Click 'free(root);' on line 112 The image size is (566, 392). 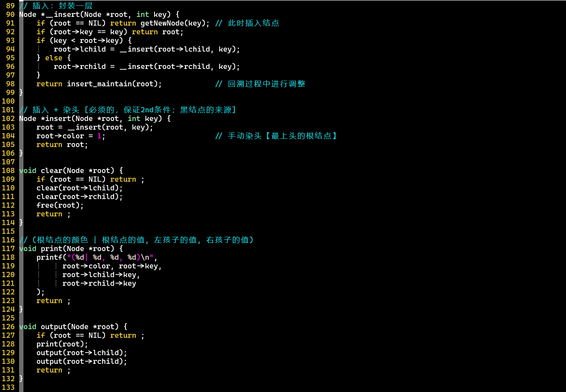(60, 205)
